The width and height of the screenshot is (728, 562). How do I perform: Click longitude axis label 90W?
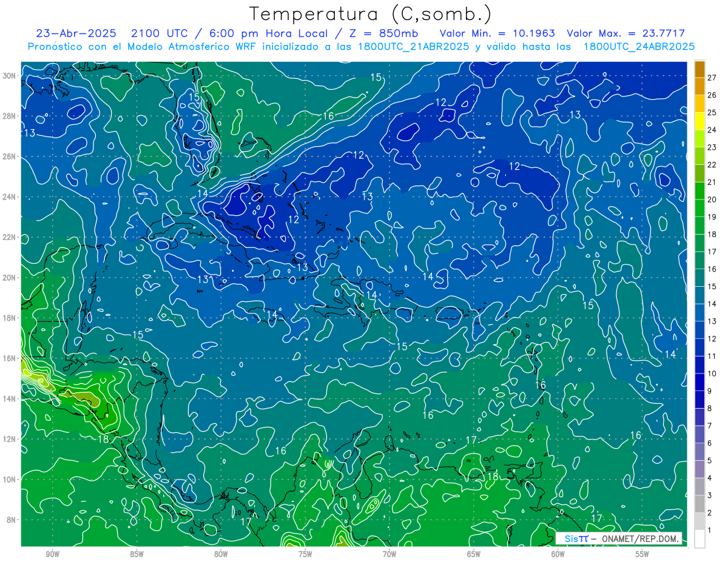coord(52,554)
